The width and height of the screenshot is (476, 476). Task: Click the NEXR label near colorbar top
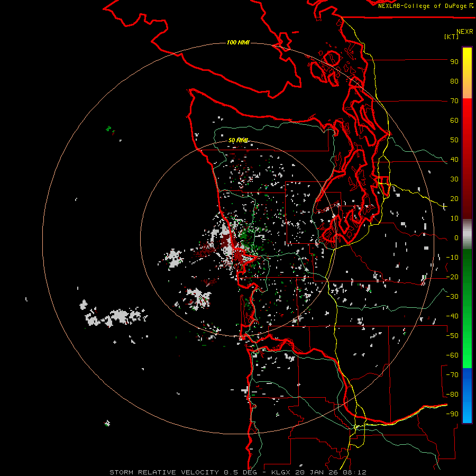pos(464,32)
